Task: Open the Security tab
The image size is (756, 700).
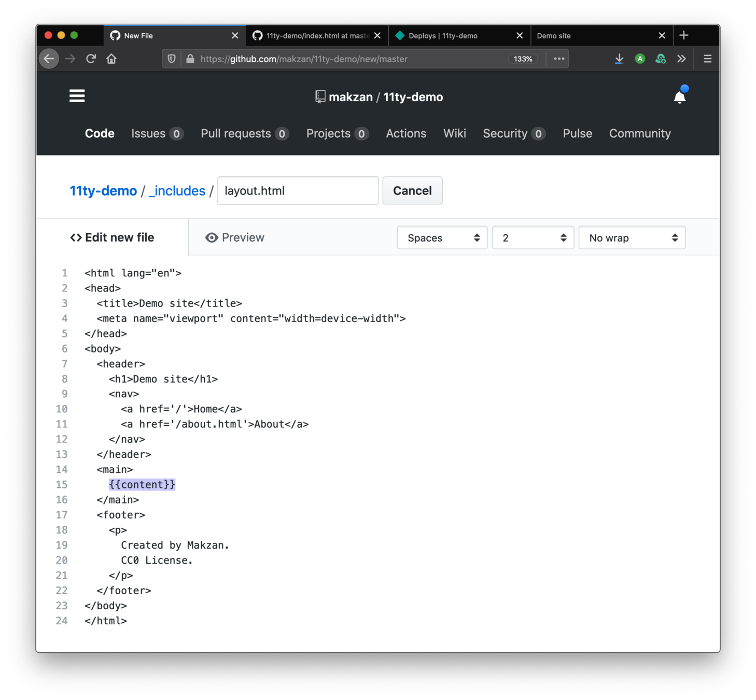Action: [514, 133]
